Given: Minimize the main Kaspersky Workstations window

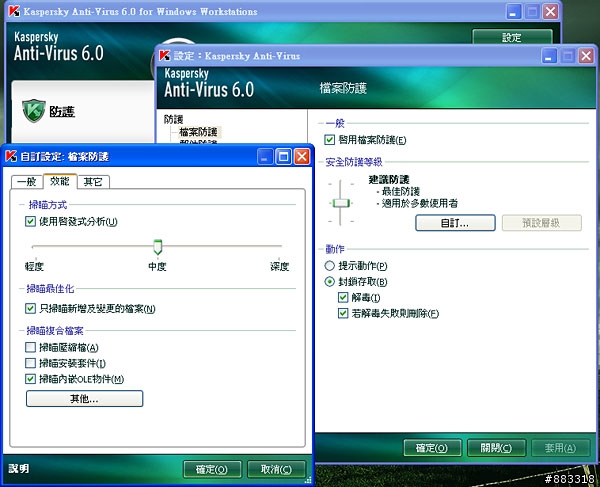Looking at the screenshot, I should pos(514,11).
